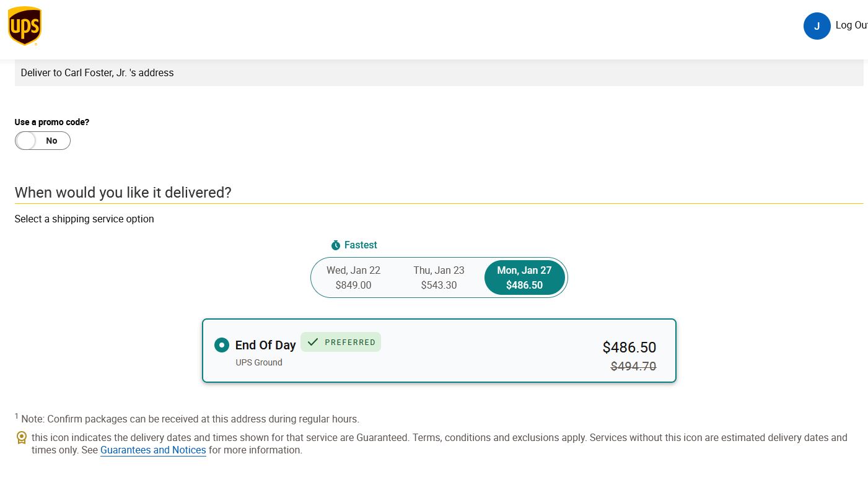Select Mon, Jan 27 delivery date
The image size is (868, 485).
pyautogui.click(x=524, y=277)
